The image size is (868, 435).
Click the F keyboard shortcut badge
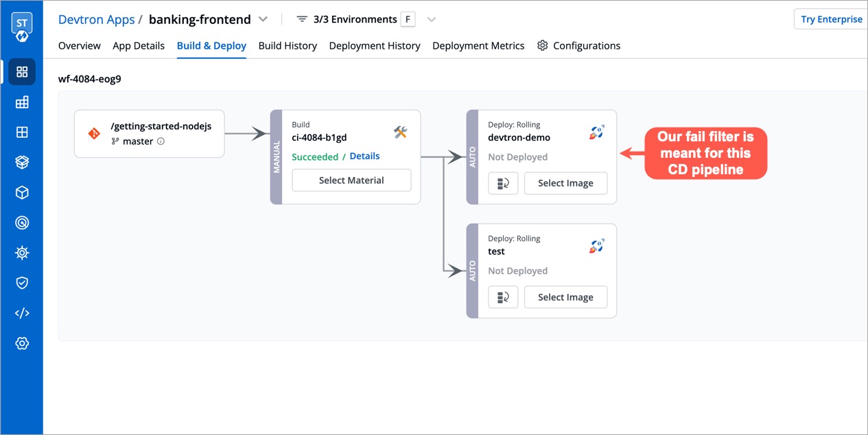(x=408, y=19)
